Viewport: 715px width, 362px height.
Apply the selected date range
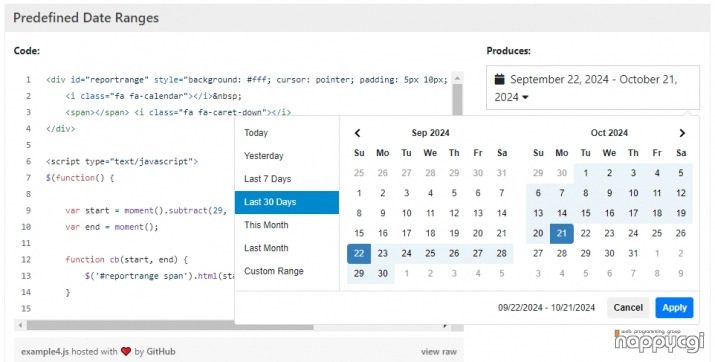pos(674,308)
